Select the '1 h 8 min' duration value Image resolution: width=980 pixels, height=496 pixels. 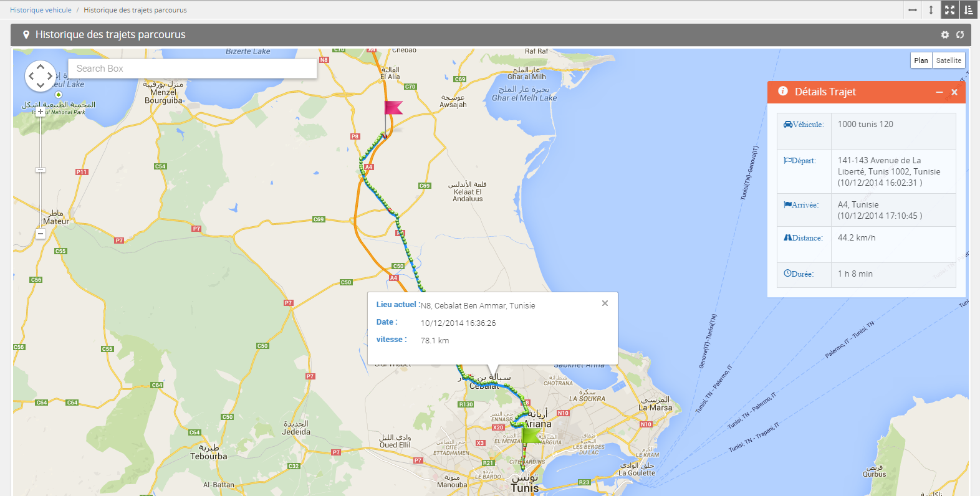855,274
